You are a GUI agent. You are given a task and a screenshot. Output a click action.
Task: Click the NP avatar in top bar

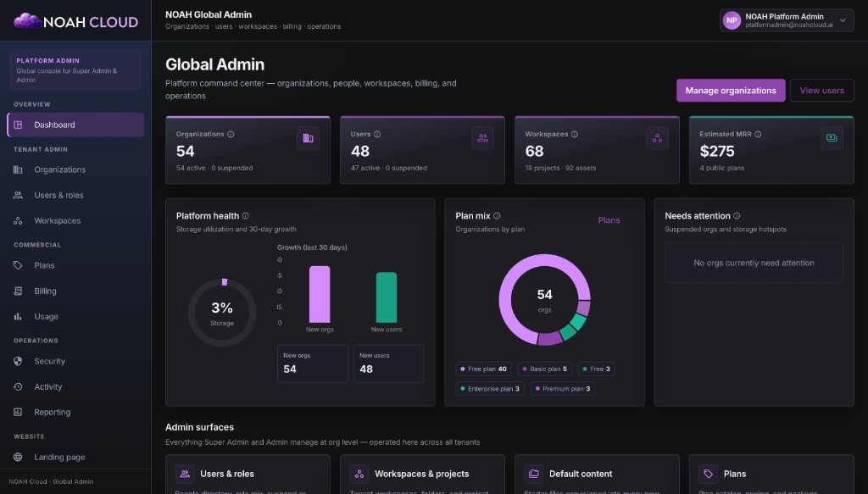pos(732,20)
